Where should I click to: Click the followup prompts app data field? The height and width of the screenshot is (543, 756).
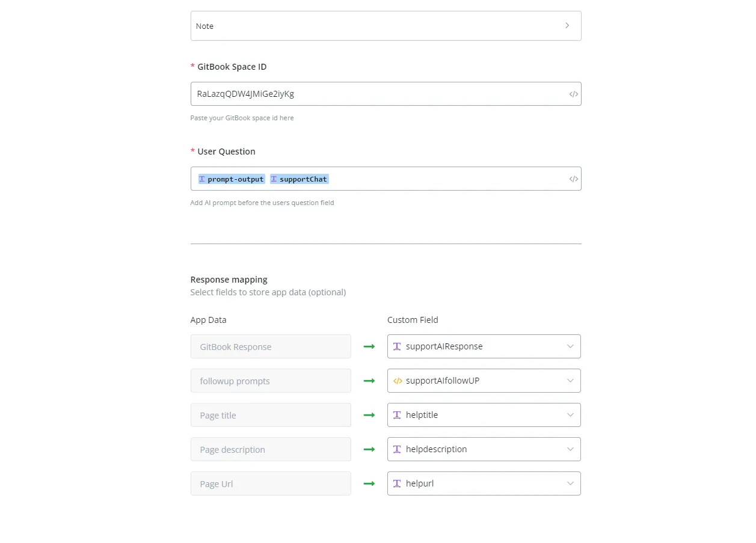[x=271, y=381]
